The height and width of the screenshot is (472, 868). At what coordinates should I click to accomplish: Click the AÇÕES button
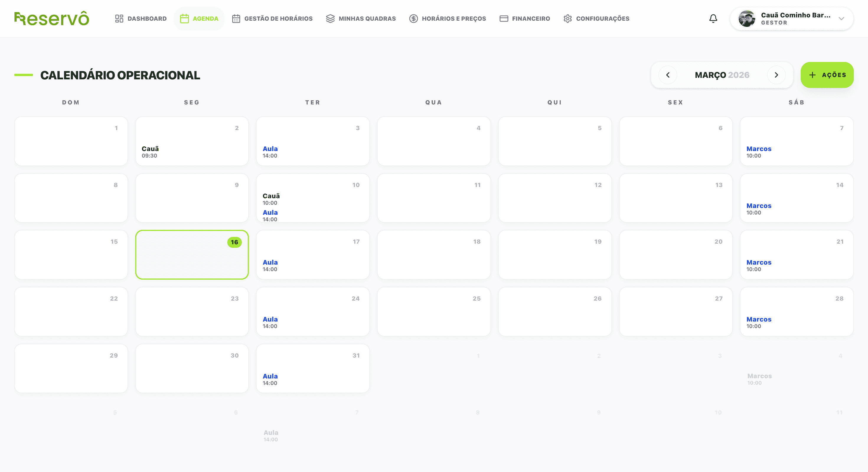(x=827, y=75)
